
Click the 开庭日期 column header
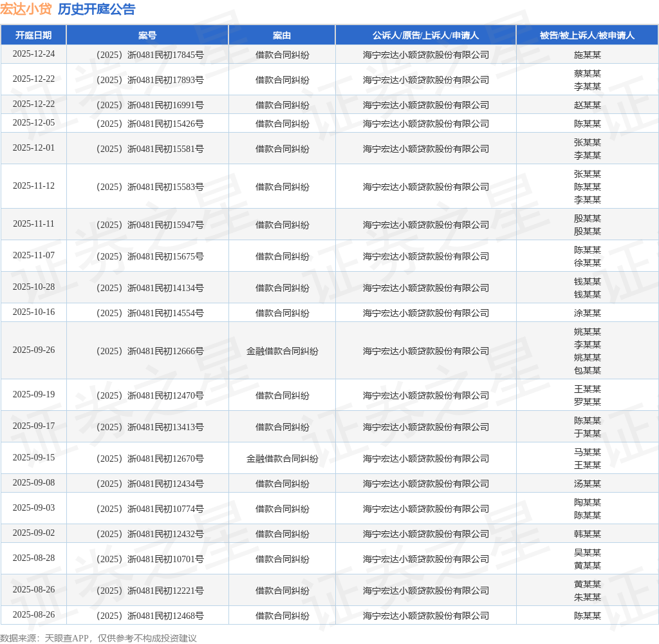[x=33, y=35]
